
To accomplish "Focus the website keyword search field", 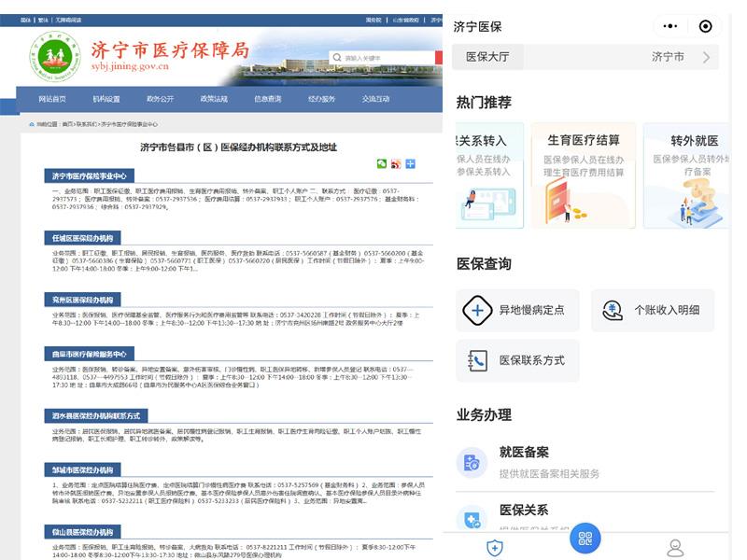I will (x=381, y=58).
